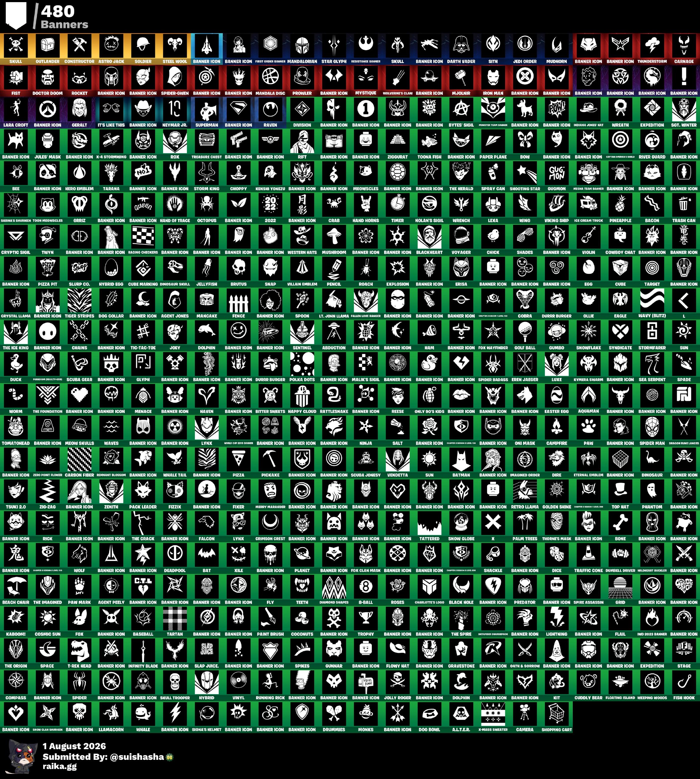Select the Soldier helmet banner

[x=143, y=49]
